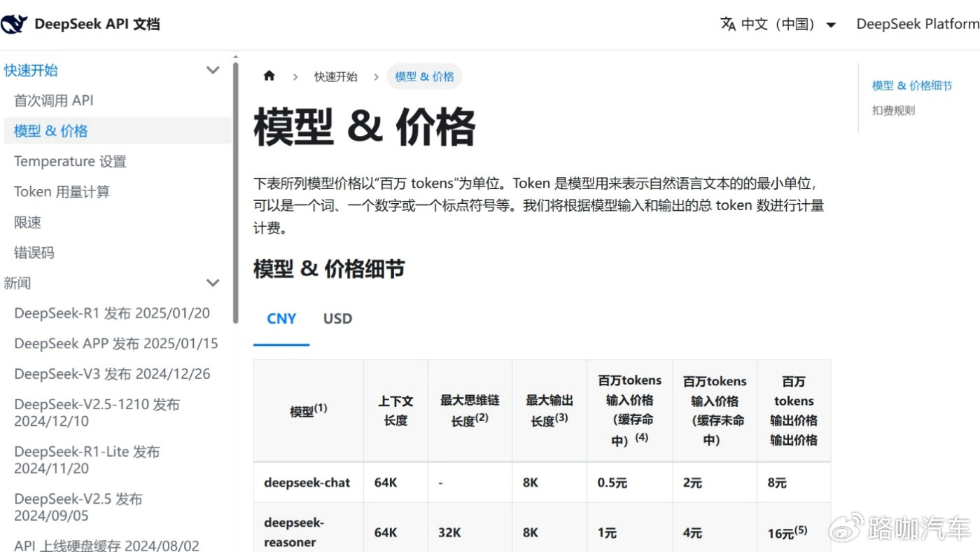
Task: Click the 新闻 sidebar section label
Action: (x=17, y=283)
